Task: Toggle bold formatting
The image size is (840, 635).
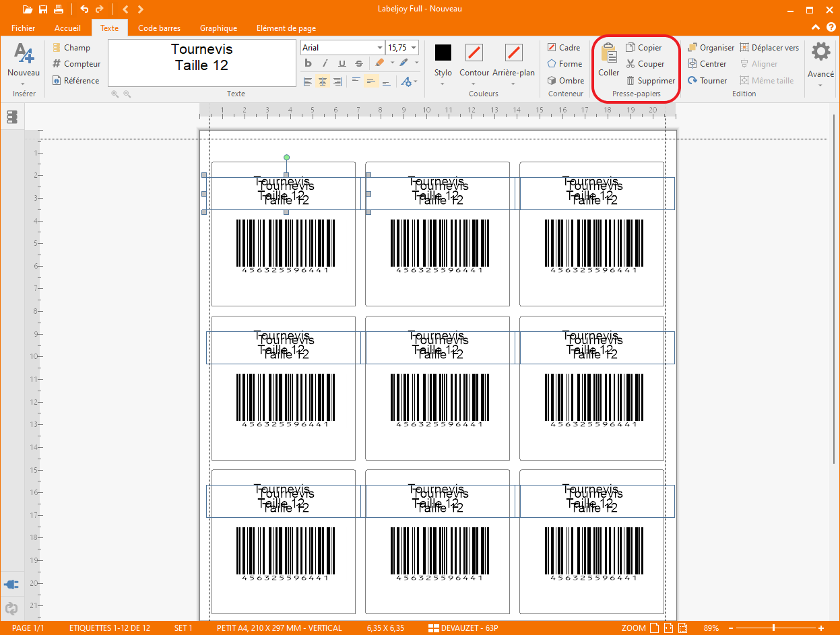Action: click(309, 63)
